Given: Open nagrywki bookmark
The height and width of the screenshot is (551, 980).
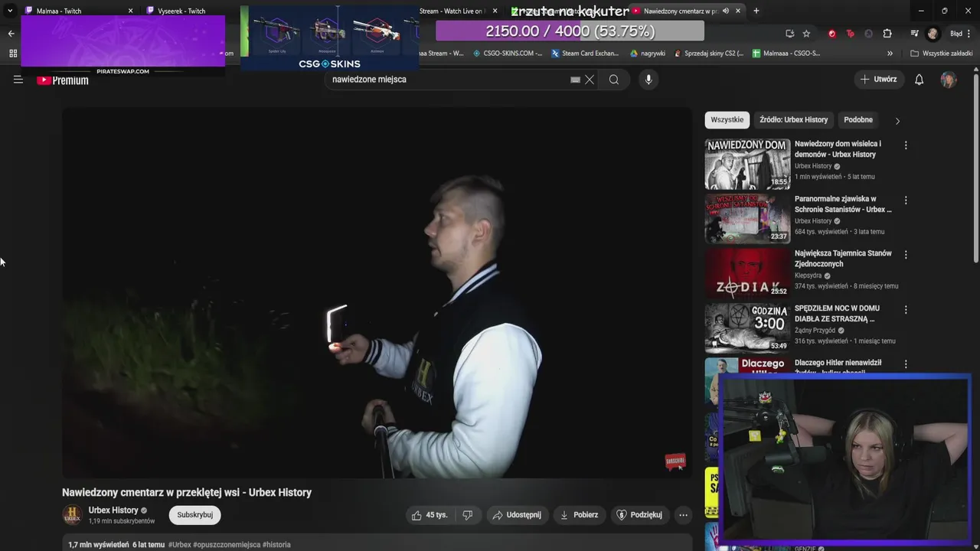Looking at the screenshot, I should (648, 54).
